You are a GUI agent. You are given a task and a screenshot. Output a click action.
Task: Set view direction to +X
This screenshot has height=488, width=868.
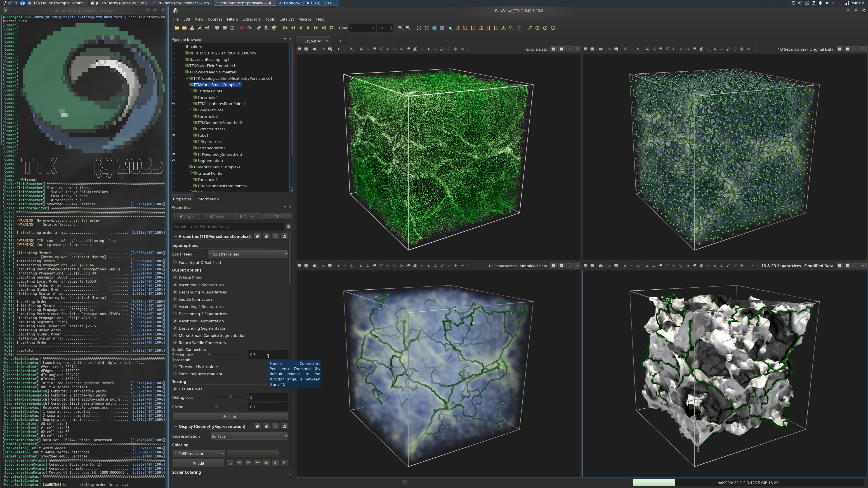(x=458, y=28)
